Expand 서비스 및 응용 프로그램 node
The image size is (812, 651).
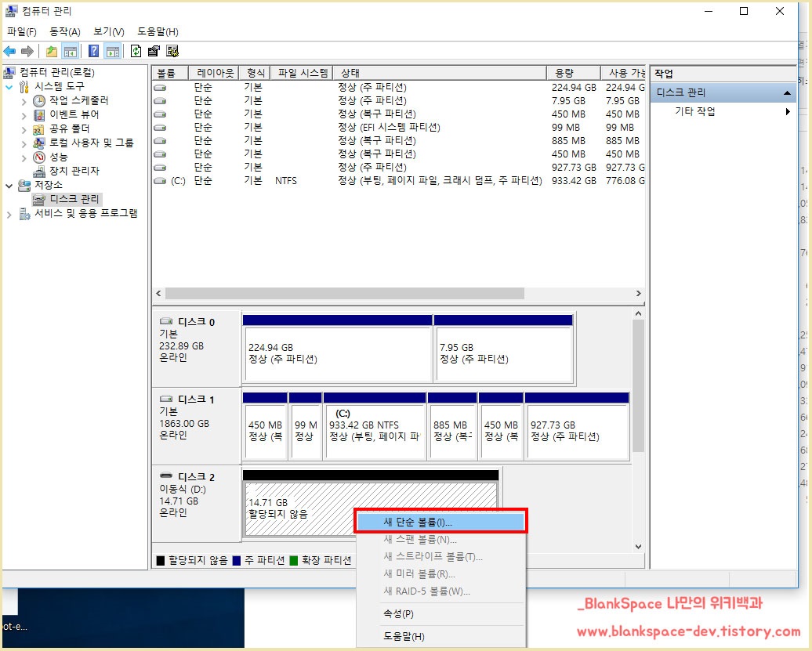coord(9,214)
